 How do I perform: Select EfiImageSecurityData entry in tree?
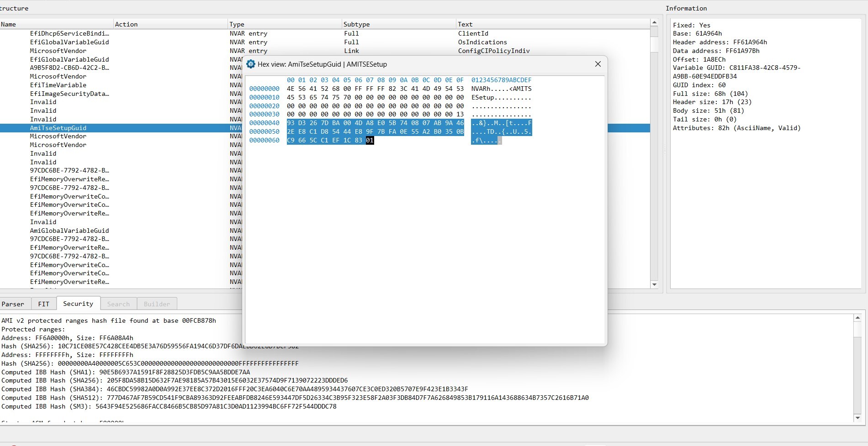[x=69, y=94]
